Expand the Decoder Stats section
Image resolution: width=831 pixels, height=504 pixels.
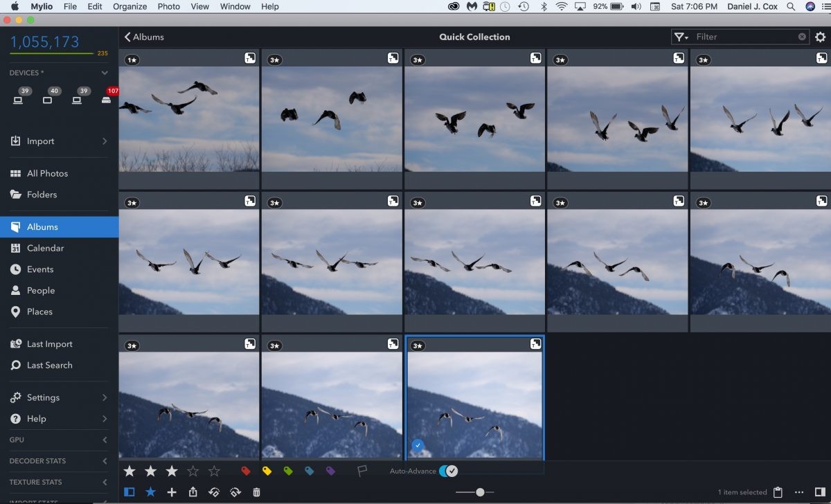pyautogui.click(x=105, y=461)
